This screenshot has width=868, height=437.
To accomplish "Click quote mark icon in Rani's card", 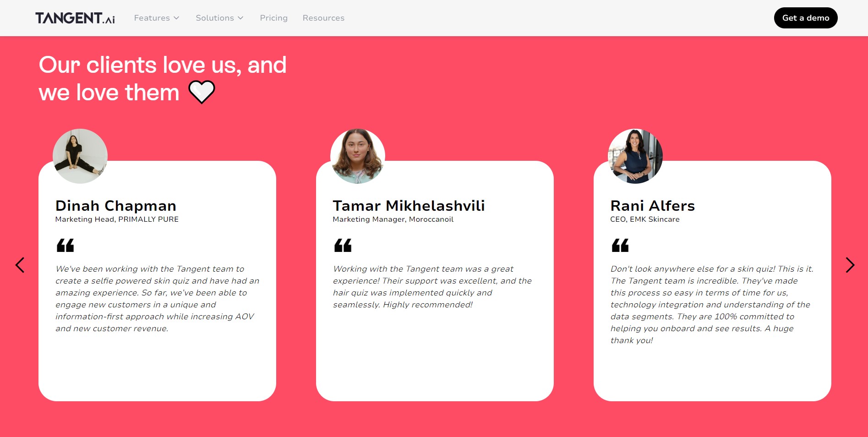I will [x=620, y=246].
